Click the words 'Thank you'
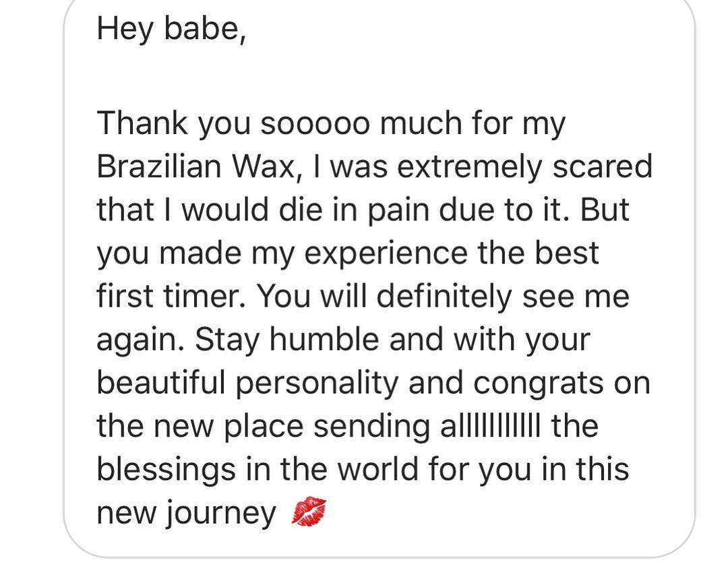Viewport: 728px width, 562px height. click(x=174, y=124)
